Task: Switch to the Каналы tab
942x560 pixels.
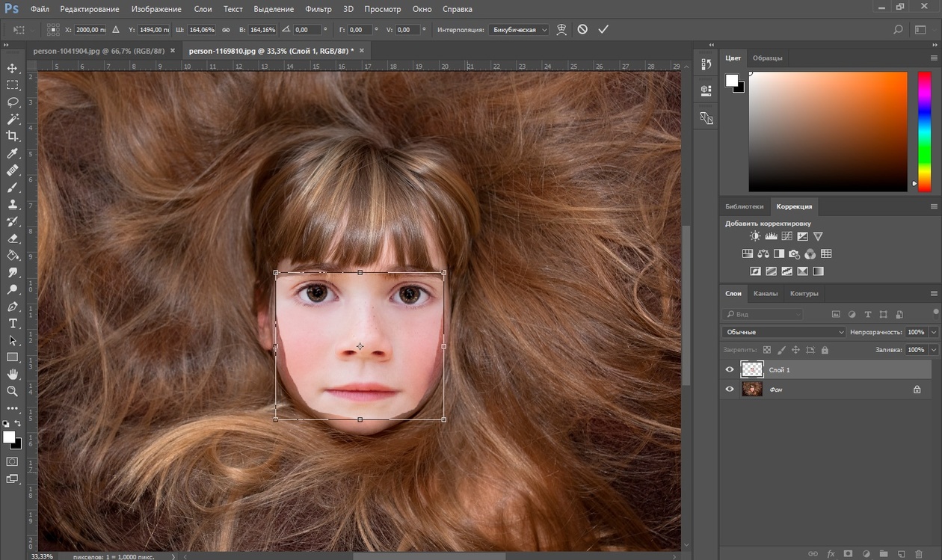Action: click(x=765, y=293)
